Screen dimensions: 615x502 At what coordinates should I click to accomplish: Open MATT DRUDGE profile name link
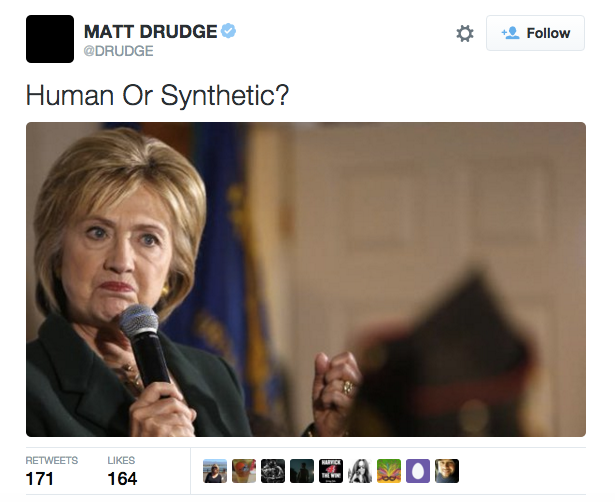point(151,31)
